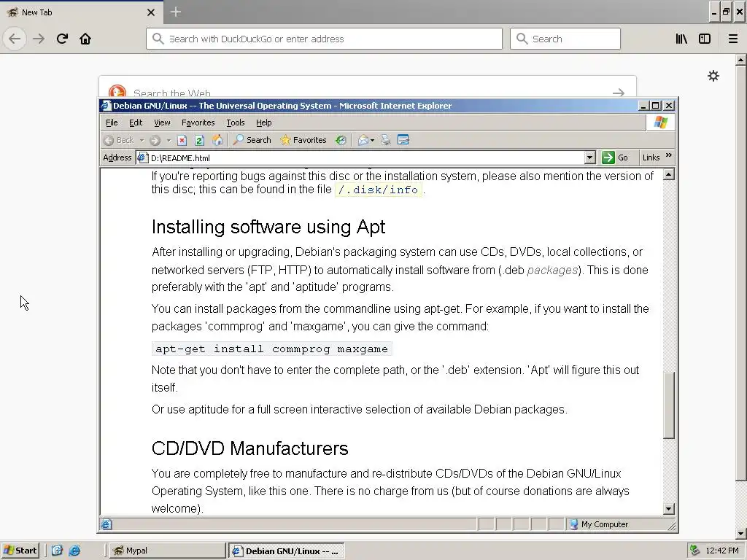Switch to Mypal taskbar button
747x560 pixels.
click(167, 551)
